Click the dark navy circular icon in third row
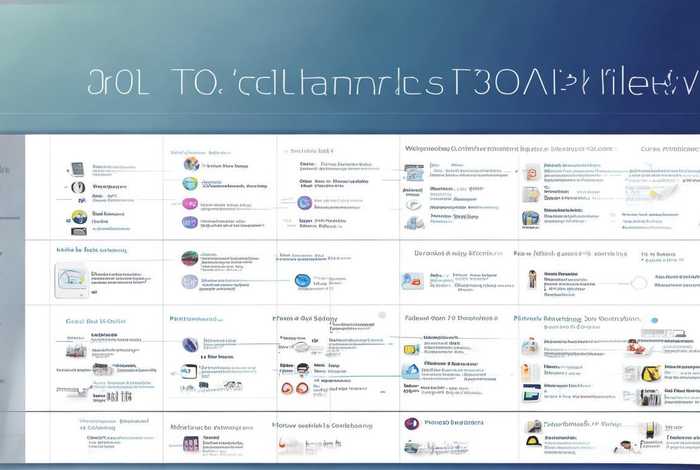700x470 pixels. [190, 345]
